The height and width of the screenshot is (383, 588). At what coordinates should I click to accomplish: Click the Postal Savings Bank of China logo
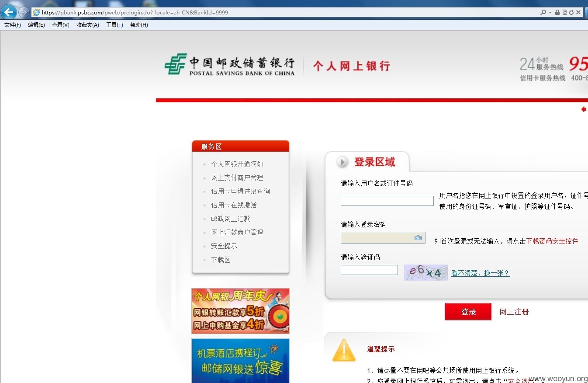pyautogui.click(x=229, y=65)
